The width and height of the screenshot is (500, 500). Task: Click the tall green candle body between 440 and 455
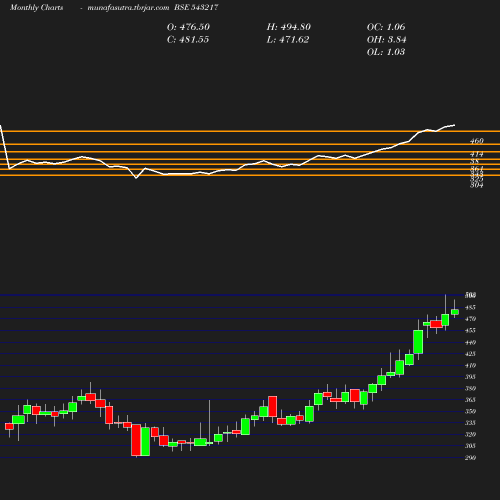pyautogui.click(x=418, y=342)
